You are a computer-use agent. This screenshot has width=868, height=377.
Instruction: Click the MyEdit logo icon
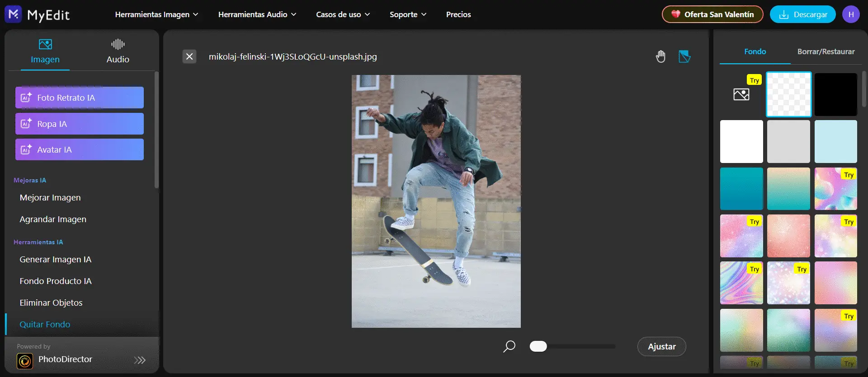click(13, 14)
